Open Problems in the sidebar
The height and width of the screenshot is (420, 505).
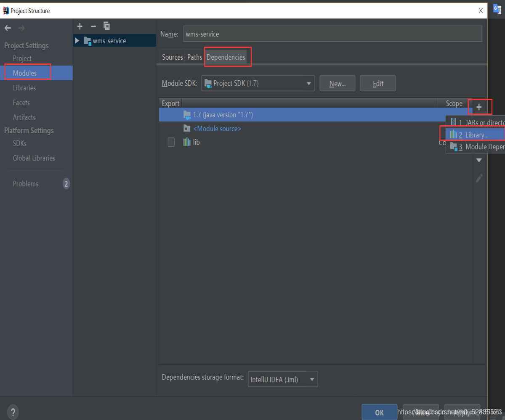click(x=26, y=184)
